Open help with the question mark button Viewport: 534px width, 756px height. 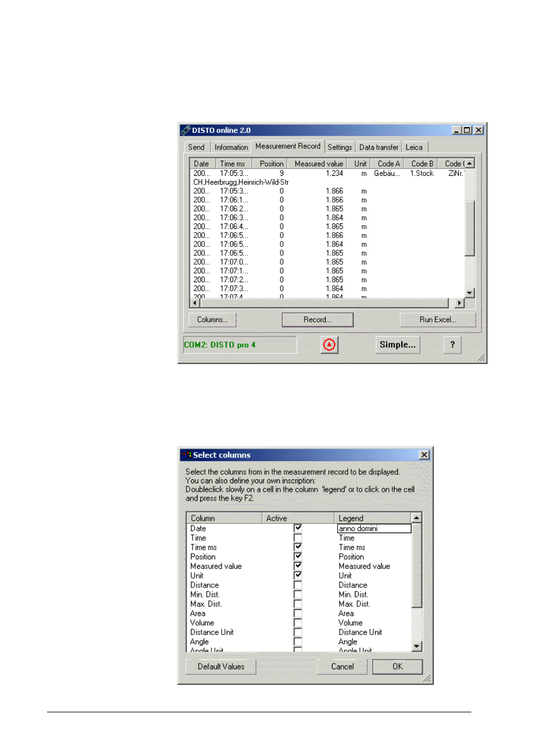[x=452, y=345]
